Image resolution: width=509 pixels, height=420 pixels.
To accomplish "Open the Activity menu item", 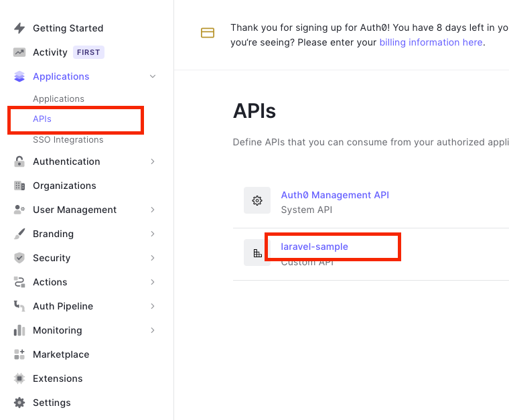I will click(50, 52).
